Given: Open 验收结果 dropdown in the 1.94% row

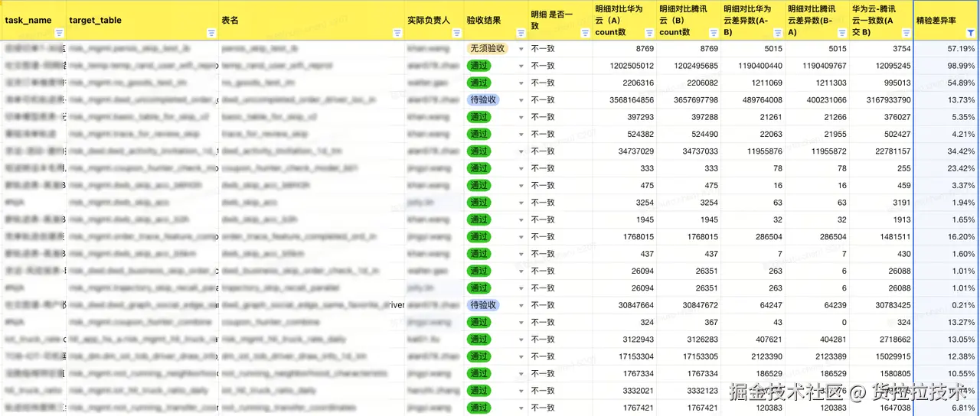Looking at the screenshot, I should point(521,203).
